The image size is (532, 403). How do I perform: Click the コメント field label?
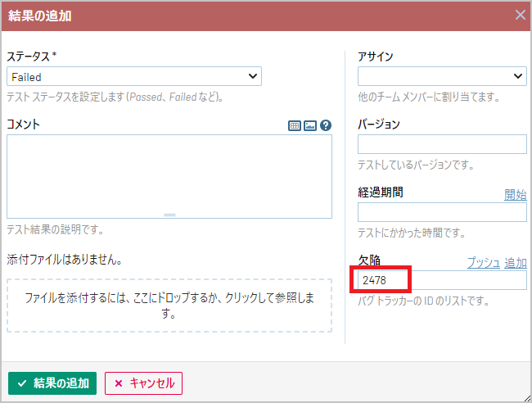coord(23,125)
